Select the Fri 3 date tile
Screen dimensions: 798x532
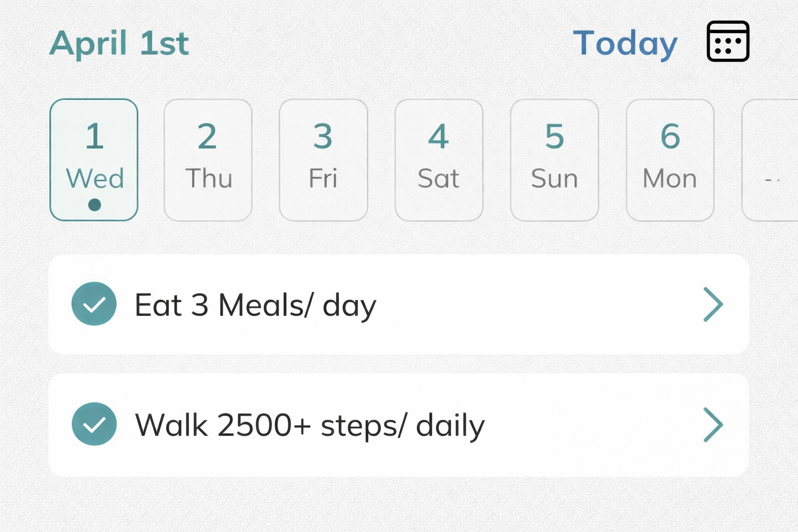323,160
